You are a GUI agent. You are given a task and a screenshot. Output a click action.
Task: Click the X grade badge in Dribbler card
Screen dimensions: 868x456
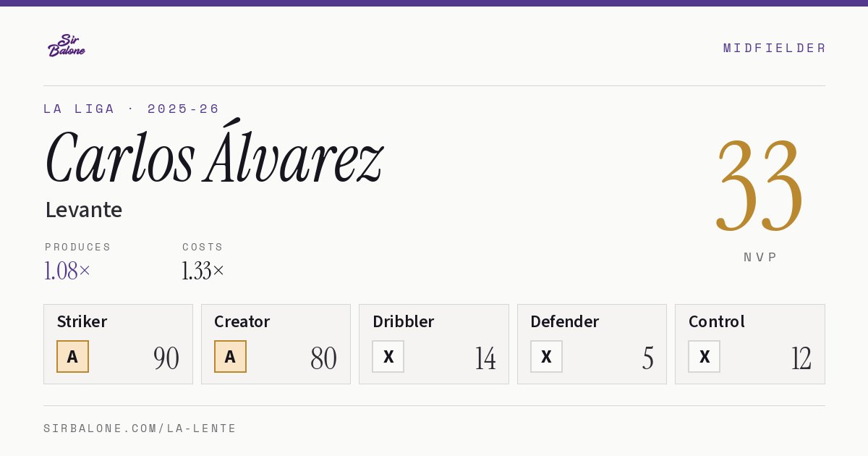pyautogui.click(x=388, y=356)
